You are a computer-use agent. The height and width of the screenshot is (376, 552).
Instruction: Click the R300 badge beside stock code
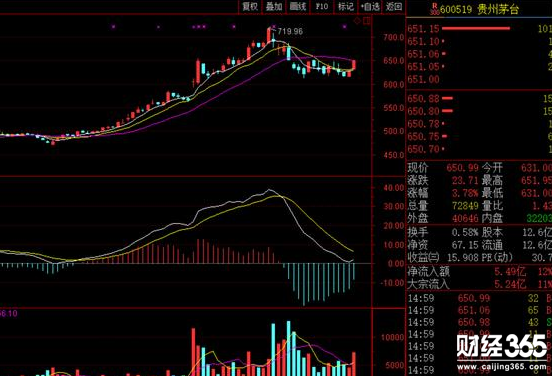(x=435, y=9)
